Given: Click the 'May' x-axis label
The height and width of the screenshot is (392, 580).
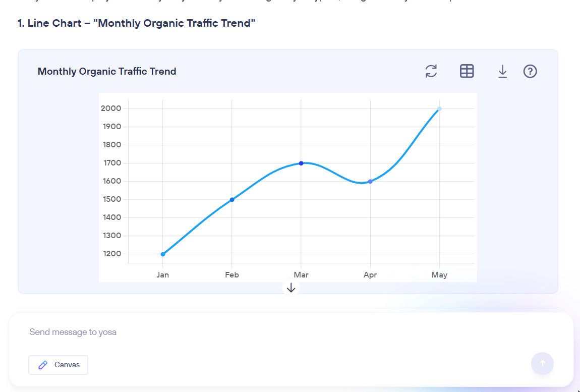Looking at the screenshot, I should 439,275.
